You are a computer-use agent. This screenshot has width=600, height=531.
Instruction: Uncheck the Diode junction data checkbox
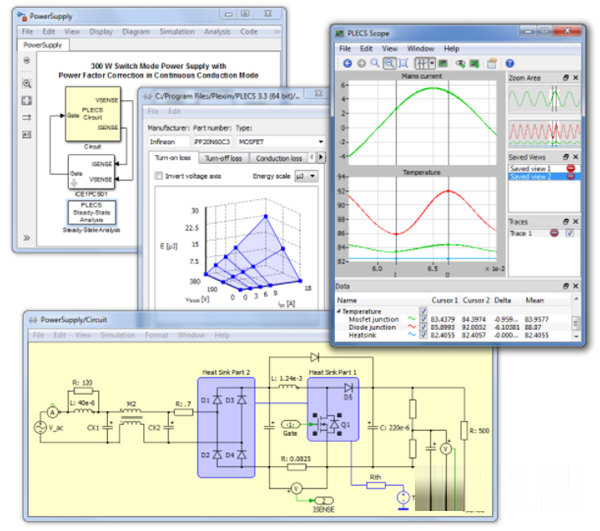pos(422,329)
